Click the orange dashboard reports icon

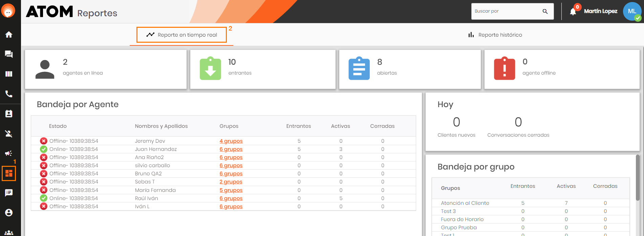9,173
